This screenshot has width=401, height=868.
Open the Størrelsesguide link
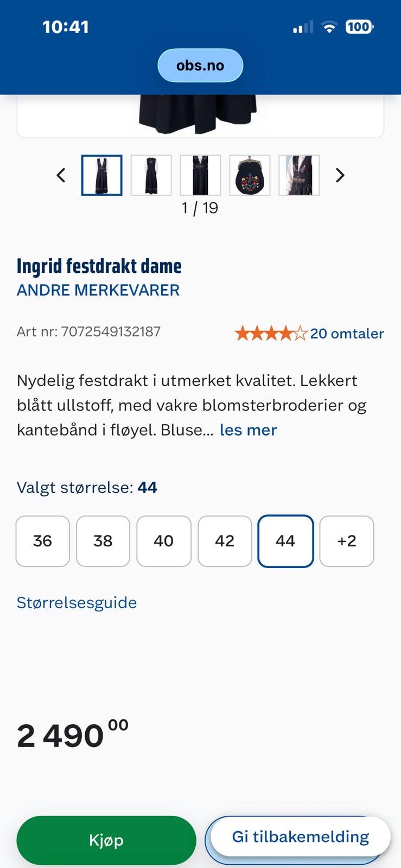coord(76,602)
